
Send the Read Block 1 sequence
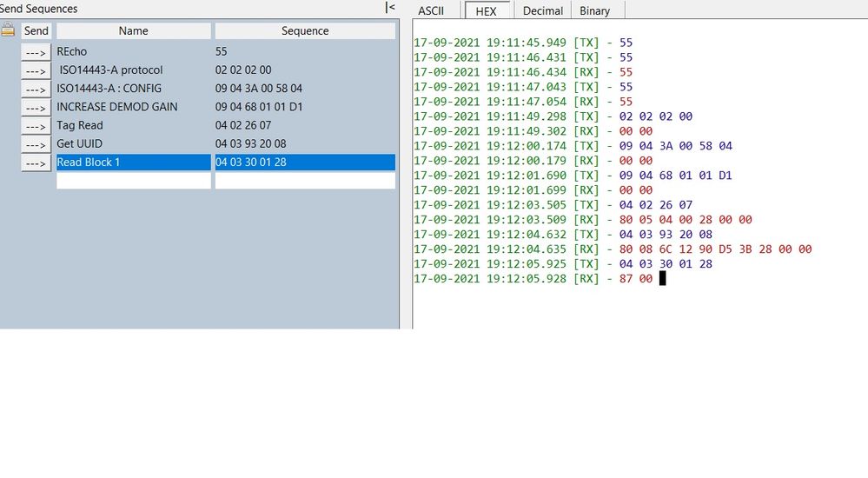pyautogui.click(x=36, y=163)
